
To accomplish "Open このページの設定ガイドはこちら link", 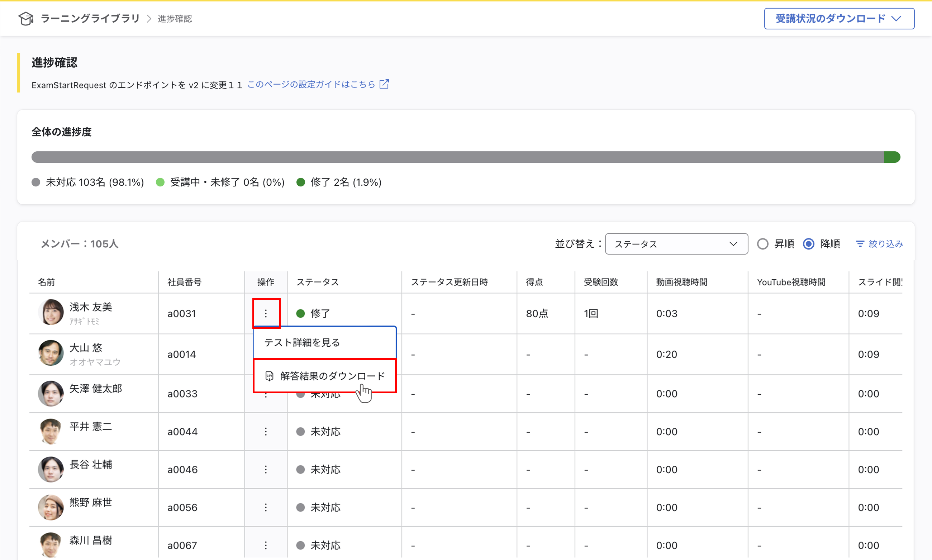I will click(311, 84).
